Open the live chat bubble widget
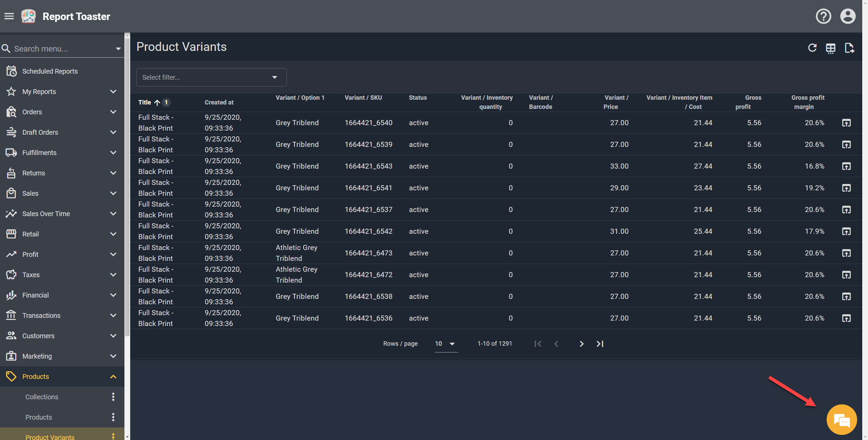868x440 pixels. (842, 420)
